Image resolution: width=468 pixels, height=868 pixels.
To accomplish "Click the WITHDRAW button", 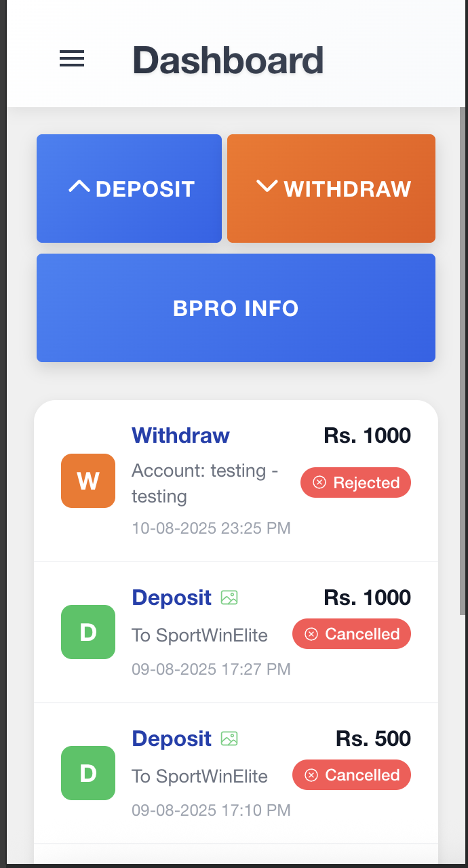I will (x=331, y=189).
